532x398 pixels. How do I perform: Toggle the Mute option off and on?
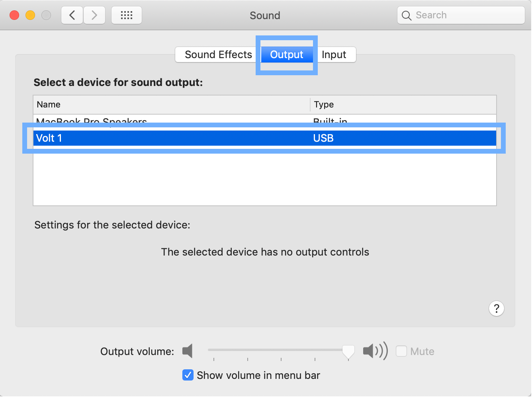402,351
